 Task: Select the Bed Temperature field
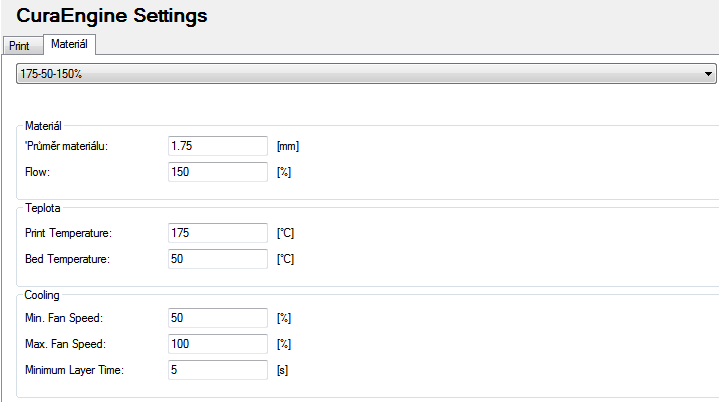click(x=219, y=259)
